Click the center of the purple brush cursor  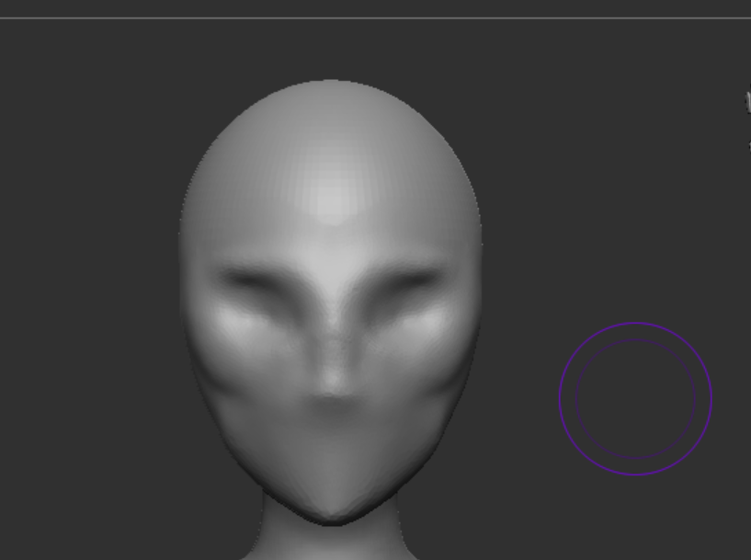click(635, 398)
